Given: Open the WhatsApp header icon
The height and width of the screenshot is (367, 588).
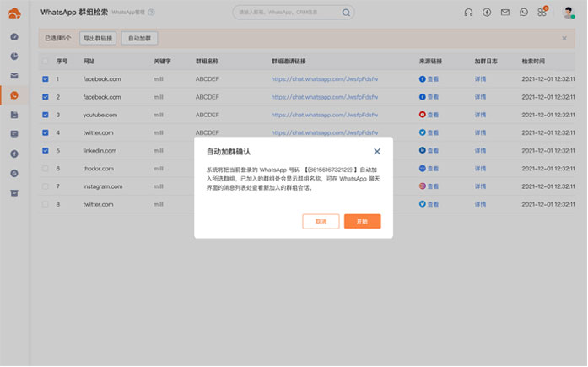Looking at the screenshot, I should [524, 13].
